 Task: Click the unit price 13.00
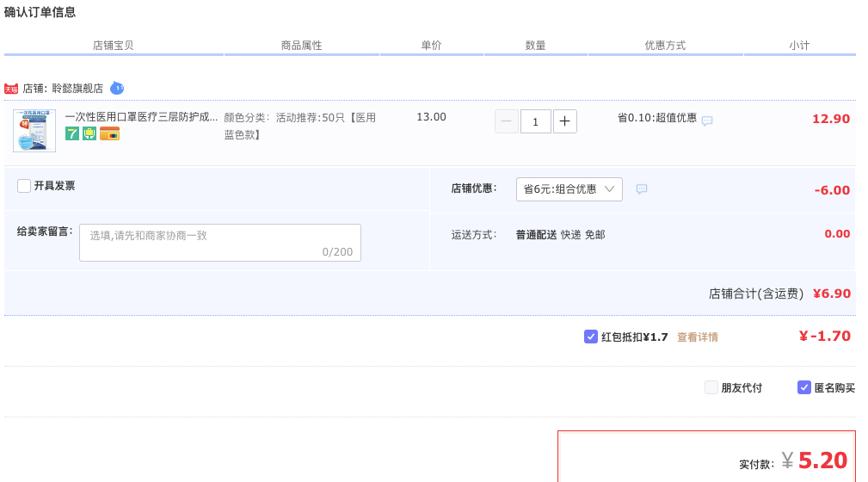pyautogui.click(x=431, y=117)
